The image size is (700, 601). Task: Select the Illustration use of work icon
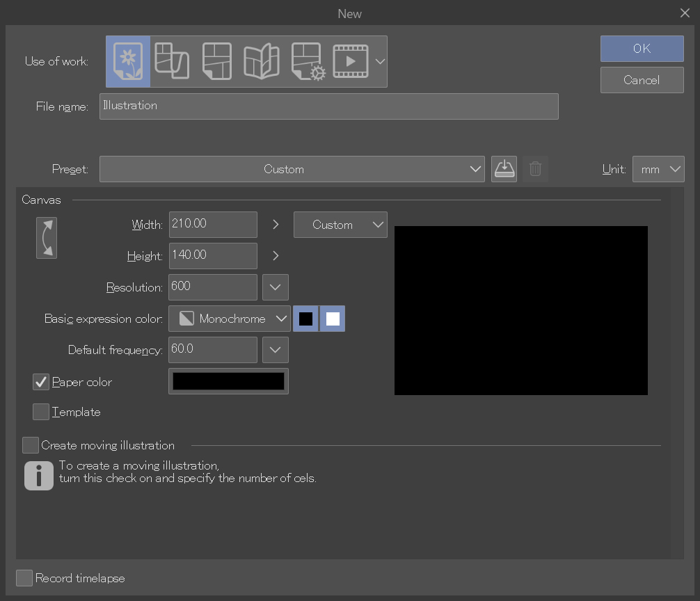point(128,61)
